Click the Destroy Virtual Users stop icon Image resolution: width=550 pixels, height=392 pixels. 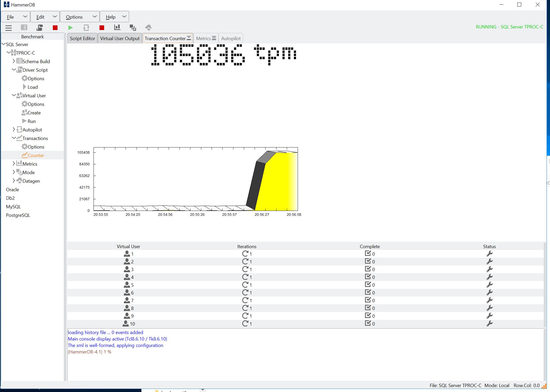55,28
